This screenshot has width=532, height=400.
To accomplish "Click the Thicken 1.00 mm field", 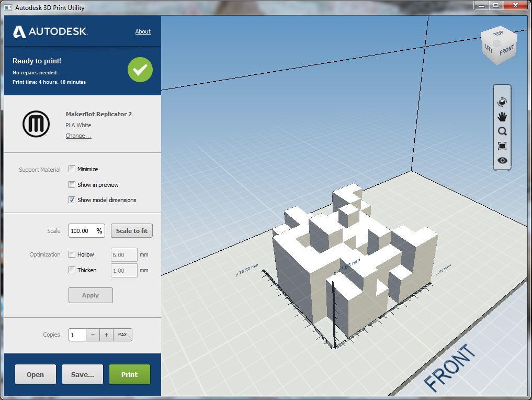I will (124, 270).
